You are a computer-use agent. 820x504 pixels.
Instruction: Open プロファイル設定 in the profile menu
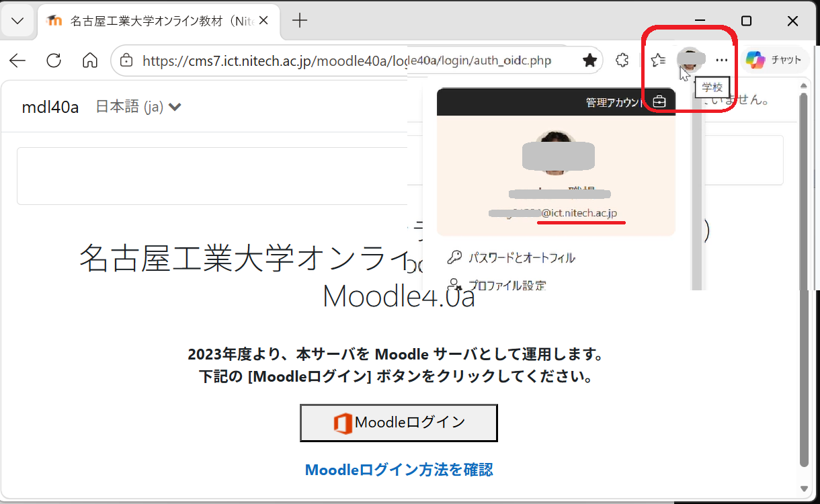click(x=497, y=285)
